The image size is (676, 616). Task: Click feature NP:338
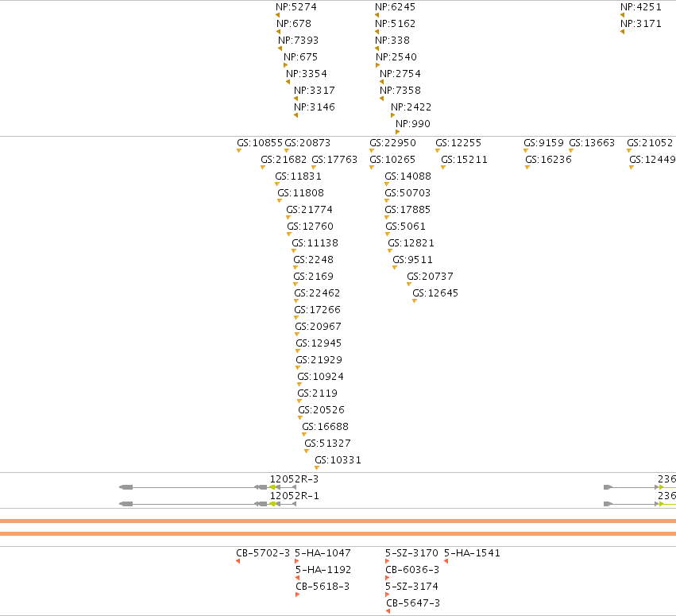(392, 41)
